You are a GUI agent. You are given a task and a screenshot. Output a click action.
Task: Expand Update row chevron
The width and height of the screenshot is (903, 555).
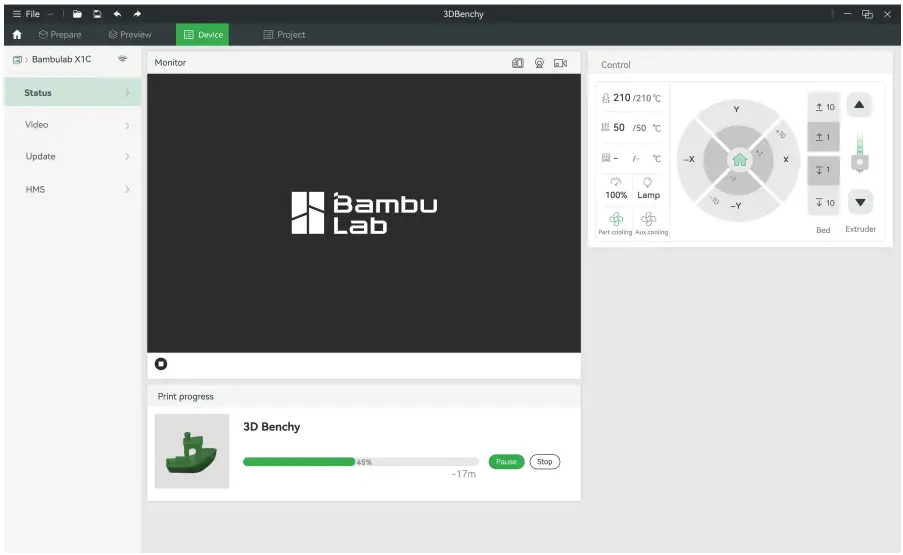coord(127,157)
